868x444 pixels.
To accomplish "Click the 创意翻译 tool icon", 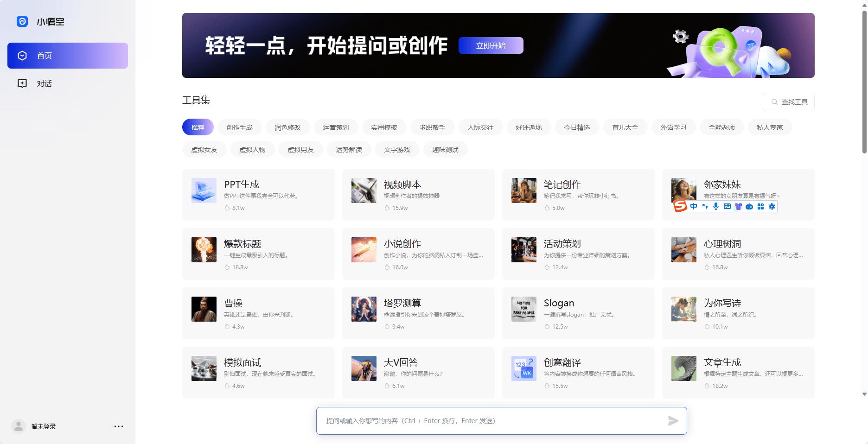I will tap(523, 368).
